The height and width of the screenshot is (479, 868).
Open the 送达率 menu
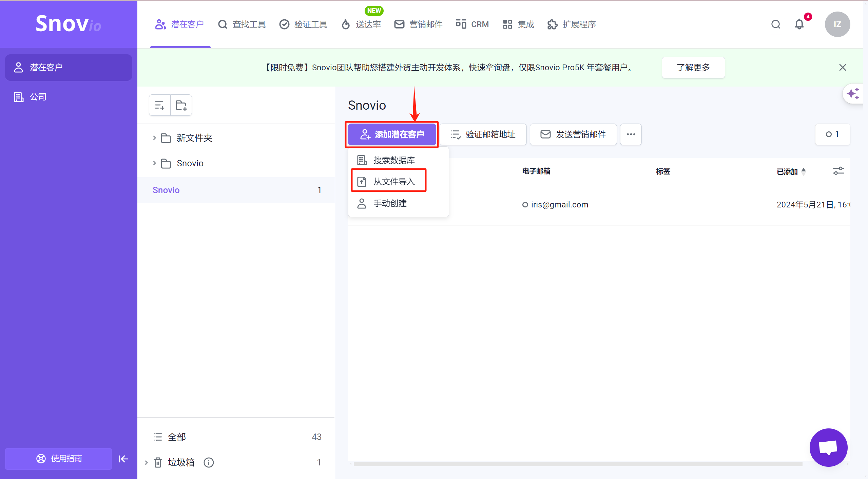tap(361, 24)
